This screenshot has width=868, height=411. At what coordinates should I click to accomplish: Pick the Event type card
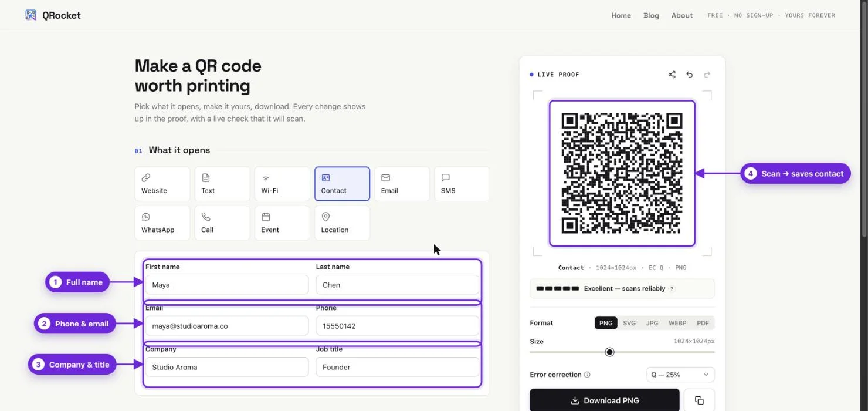282,223
